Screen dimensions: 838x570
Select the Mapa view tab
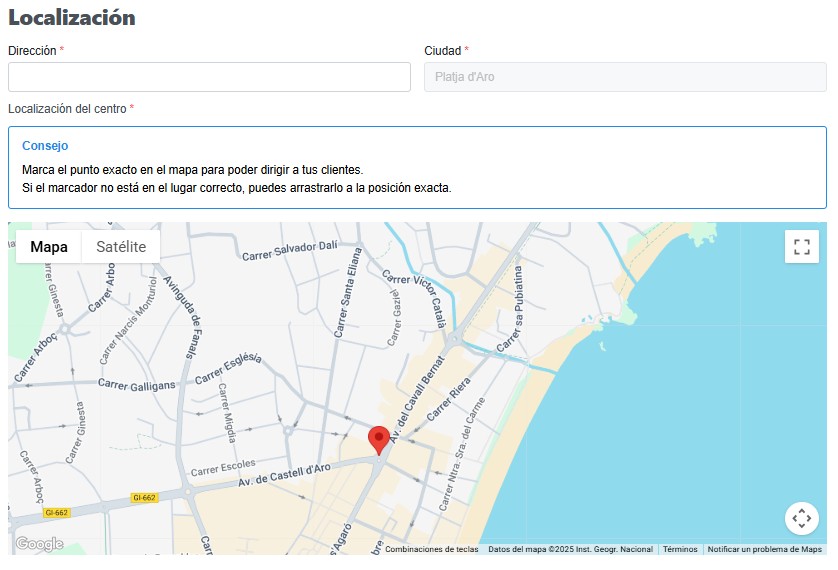pos(49,247)
